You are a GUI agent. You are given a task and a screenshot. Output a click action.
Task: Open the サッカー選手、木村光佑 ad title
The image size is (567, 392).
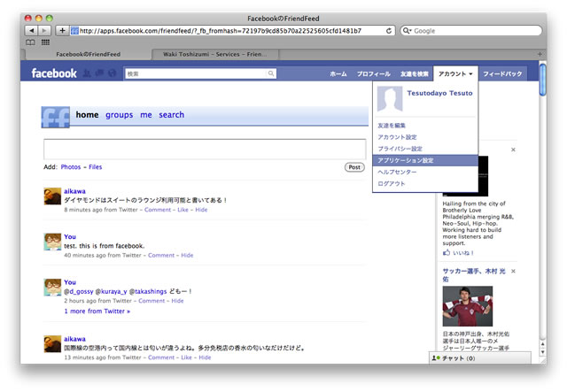click(474, 275)
